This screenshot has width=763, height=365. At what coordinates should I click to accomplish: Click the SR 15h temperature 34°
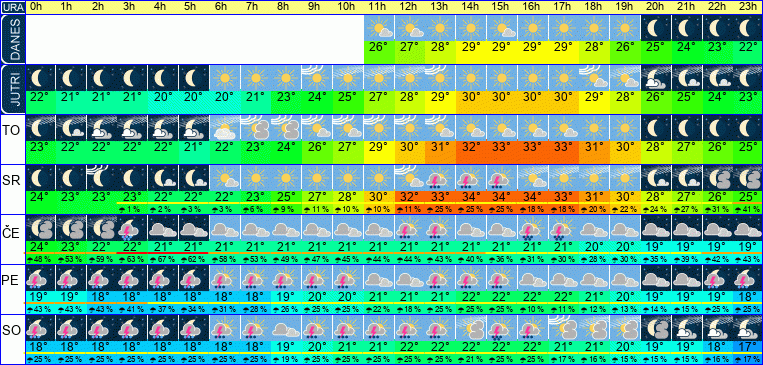pos(502,197)
